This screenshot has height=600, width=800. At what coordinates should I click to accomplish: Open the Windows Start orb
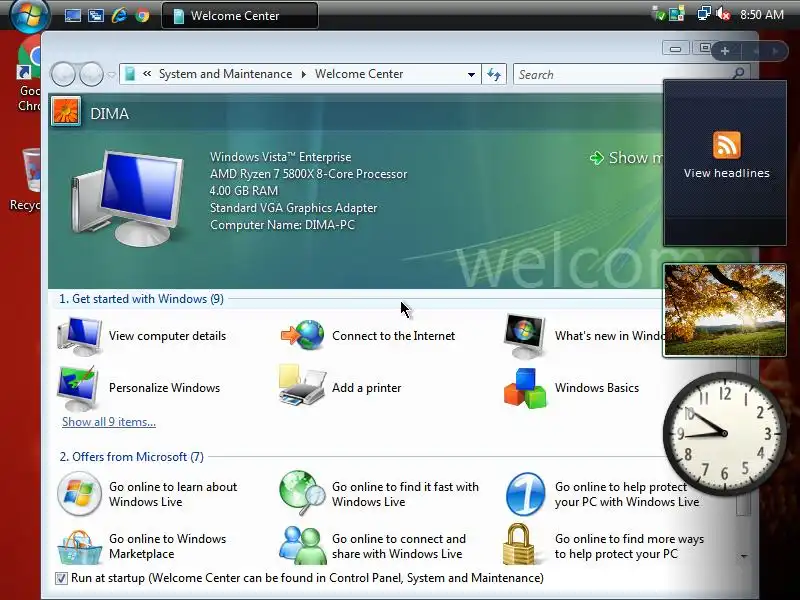30,14
